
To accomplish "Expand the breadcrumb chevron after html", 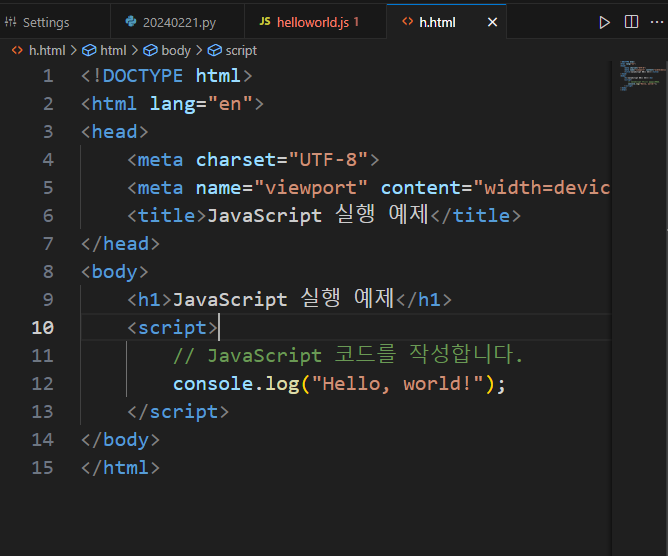I will [135, 51].
